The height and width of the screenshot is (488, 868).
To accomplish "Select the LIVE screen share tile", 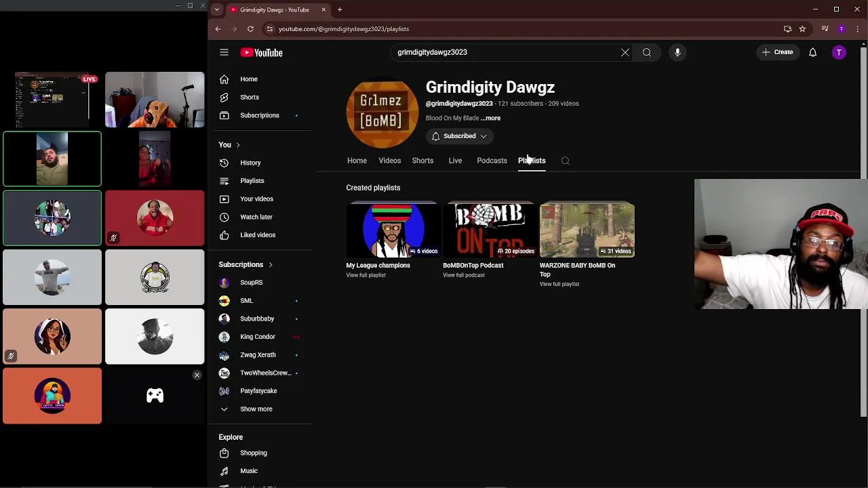I will (52, 100).
